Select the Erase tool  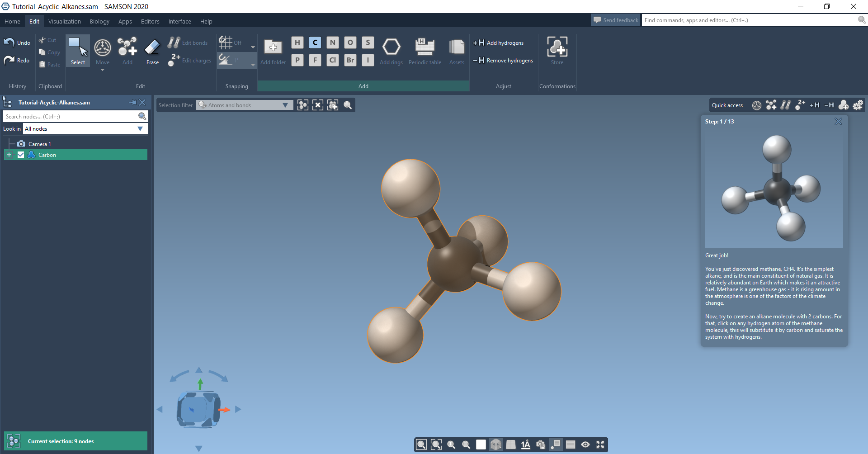click(152, 51)
